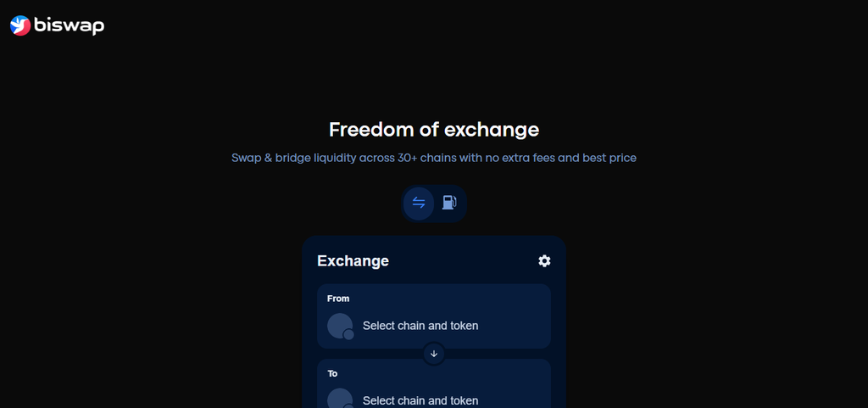This screenshot has height=408, width=868.
Task: Click the mode switcher pill background
Action: click(x=434, y=204)
